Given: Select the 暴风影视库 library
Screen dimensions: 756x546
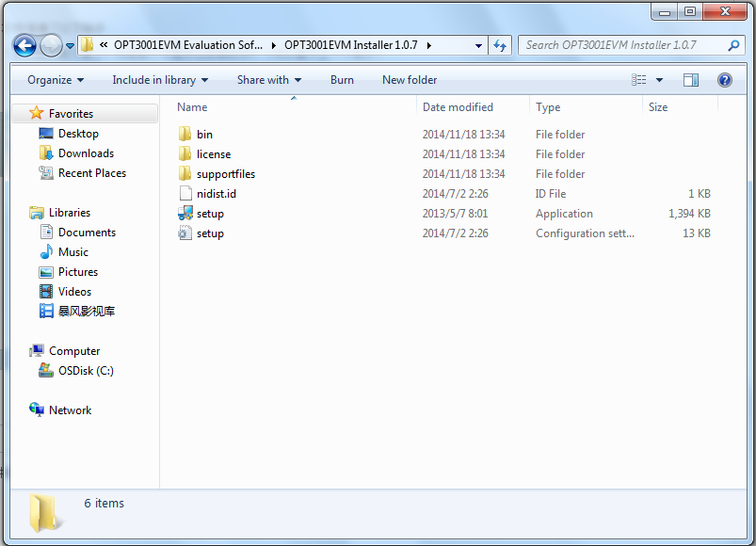Looking at the screenshot, I should [87, 312].
